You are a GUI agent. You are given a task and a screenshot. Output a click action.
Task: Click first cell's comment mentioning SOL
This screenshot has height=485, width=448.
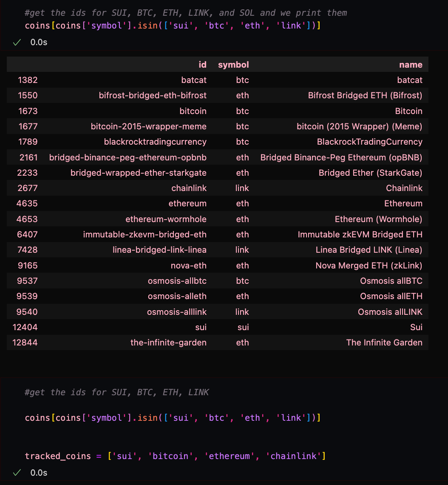[x=186, y=13]
